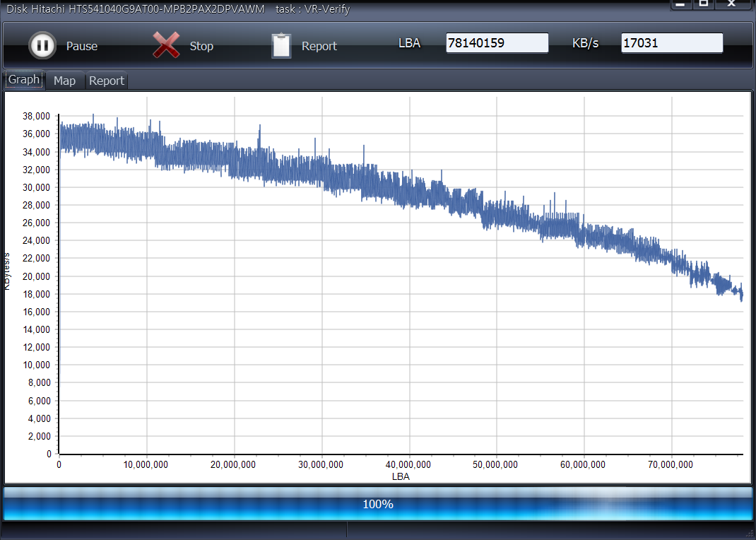Click the clipboard Report icon in toolbar
The width and height of the screenshot is (756, 540).
281,46
